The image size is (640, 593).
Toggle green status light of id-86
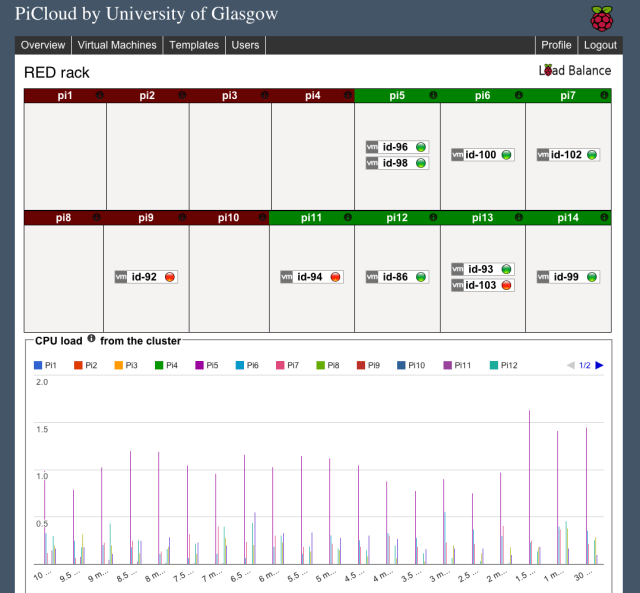[x=421, y=277]
